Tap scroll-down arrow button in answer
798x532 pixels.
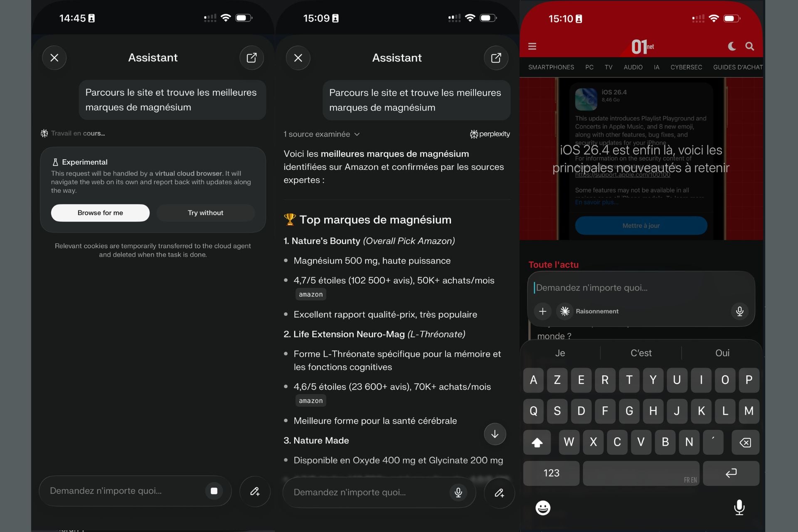click(495, 434)
